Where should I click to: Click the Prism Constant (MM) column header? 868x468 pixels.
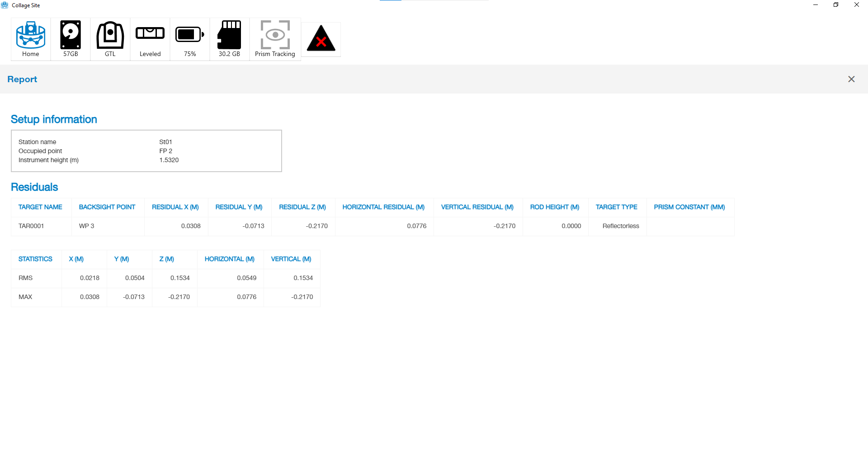pyautogui.click(x=689, y=207)
